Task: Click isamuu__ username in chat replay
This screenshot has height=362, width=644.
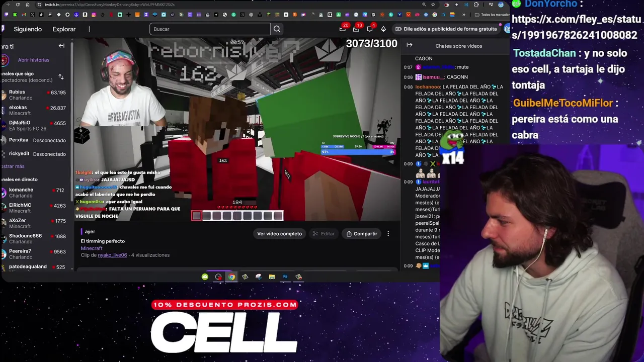Action: tap(434, 77)
